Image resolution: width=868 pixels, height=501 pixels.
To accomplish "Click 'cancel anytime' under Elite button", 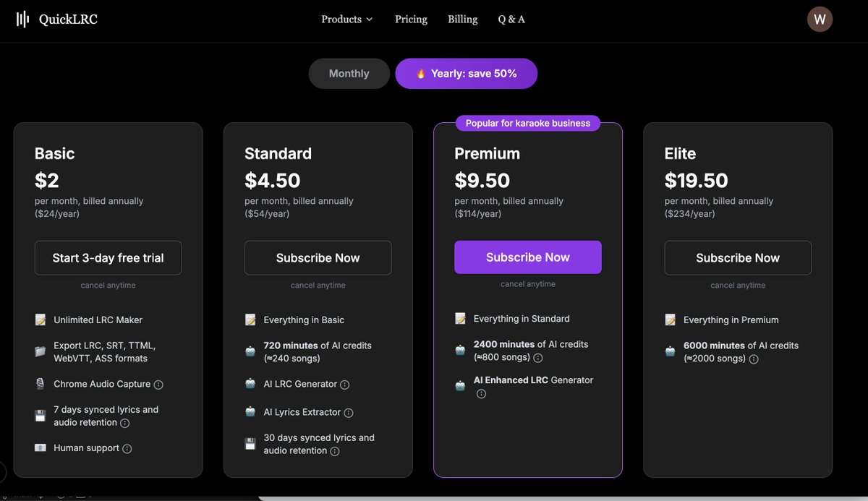I will pyautogui.click(x=738, y=286).
